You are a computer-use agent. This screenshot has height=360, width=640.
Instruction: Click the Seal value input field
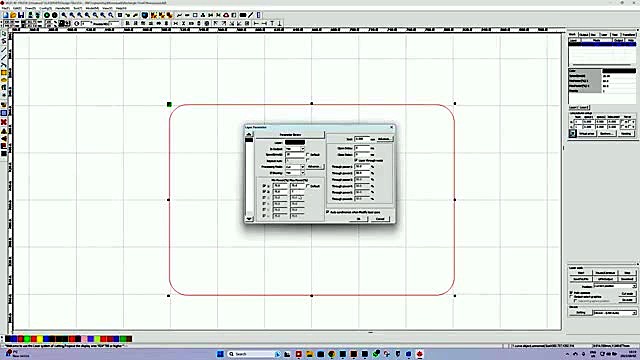pos(362,139)
